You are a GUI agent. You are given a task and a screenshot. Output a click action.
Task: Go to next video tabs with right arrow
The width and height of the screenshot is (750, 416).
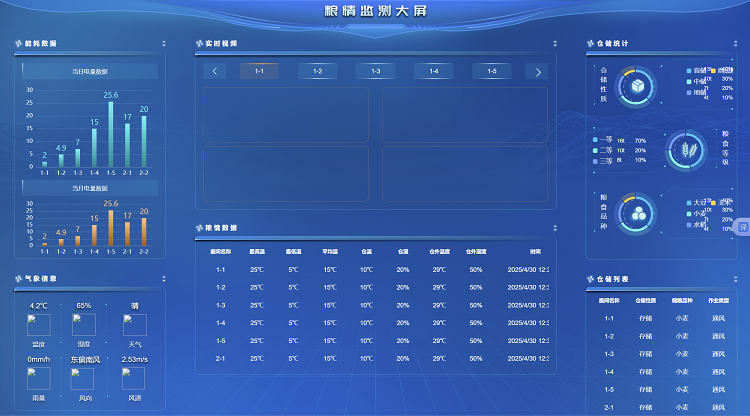pos(538,72)
